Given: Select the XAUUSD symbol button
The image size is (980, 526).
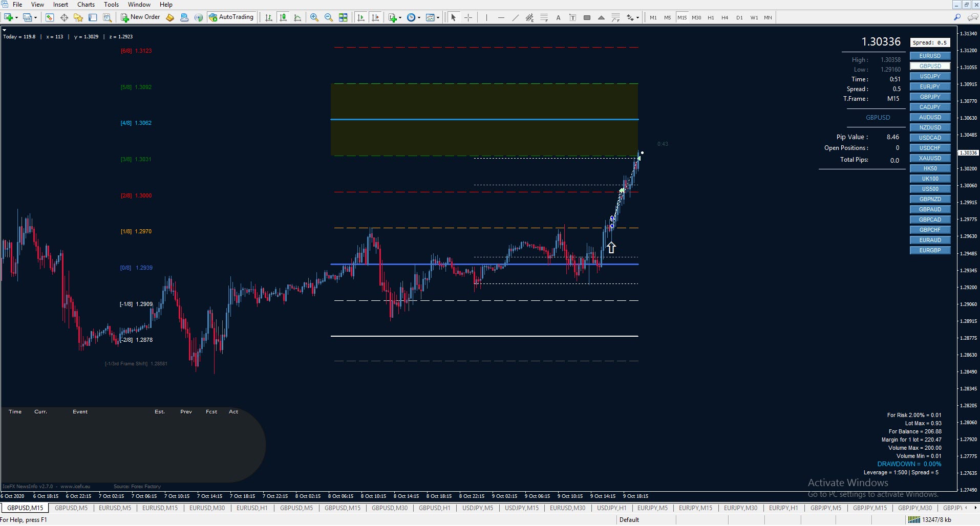Looking at the screenshot, I should pyautogui.click(x=930, y=158).
